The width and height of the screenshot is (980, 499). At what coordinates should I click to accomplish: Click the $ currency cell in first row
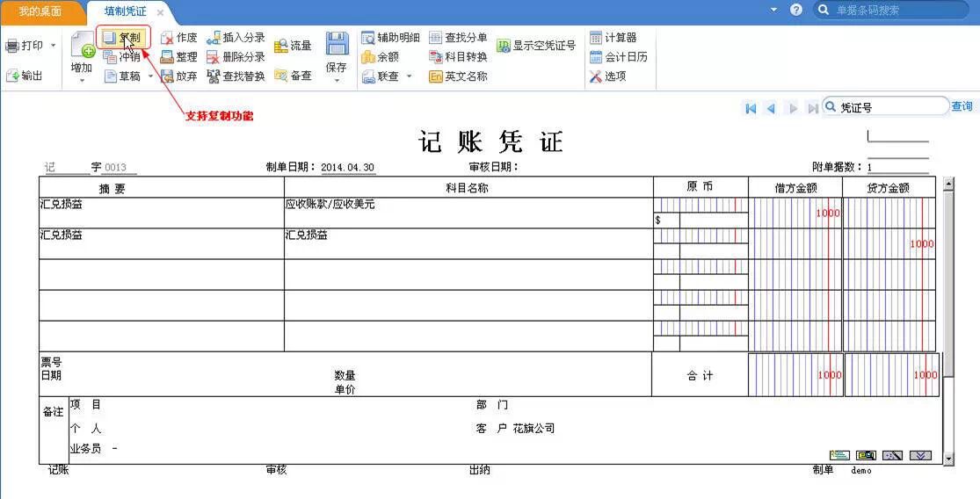click(x=666, y=221)
